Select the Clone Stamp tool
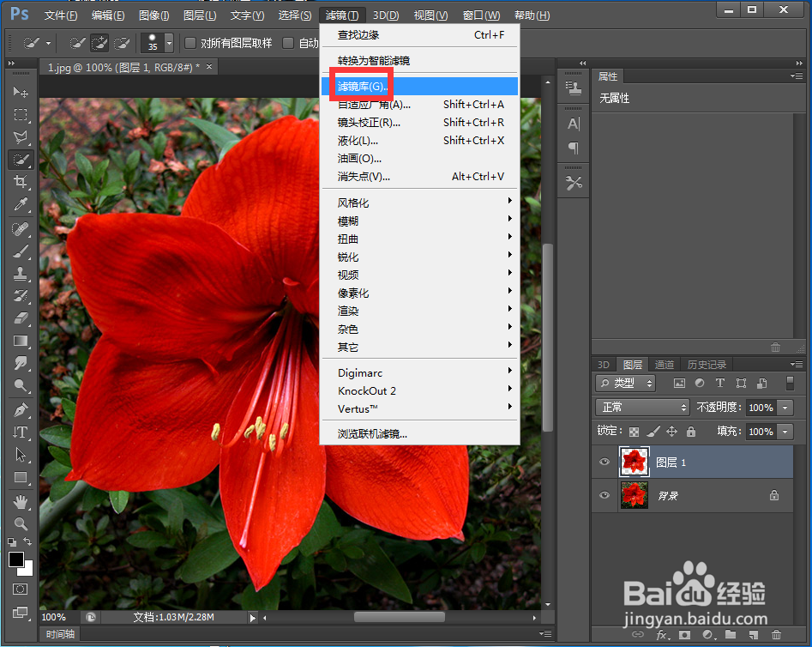Image resolution: width=812 pixels, height=647 pixels. coord(21,273)
